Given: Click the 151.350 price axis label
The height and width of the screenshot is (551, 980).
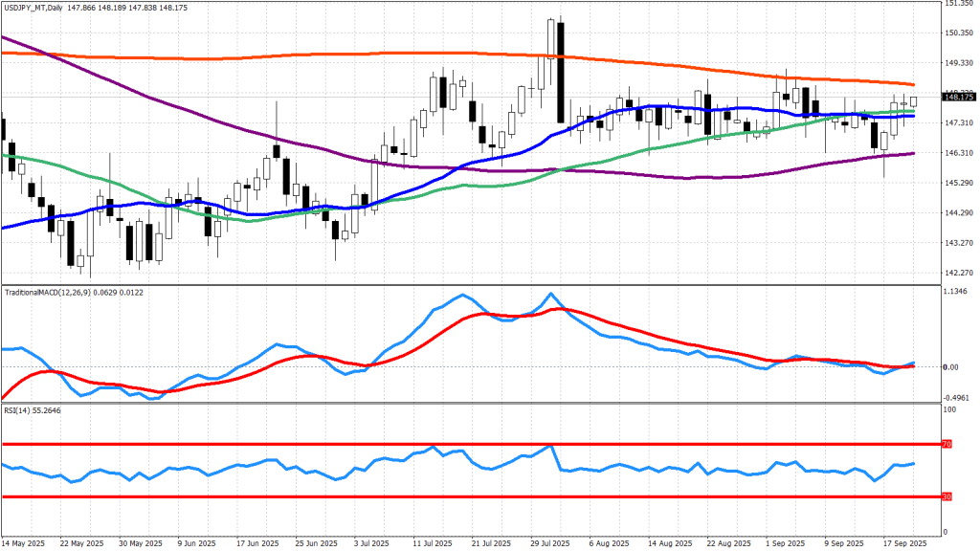Looking at the screenshot, I should point(959,4).
